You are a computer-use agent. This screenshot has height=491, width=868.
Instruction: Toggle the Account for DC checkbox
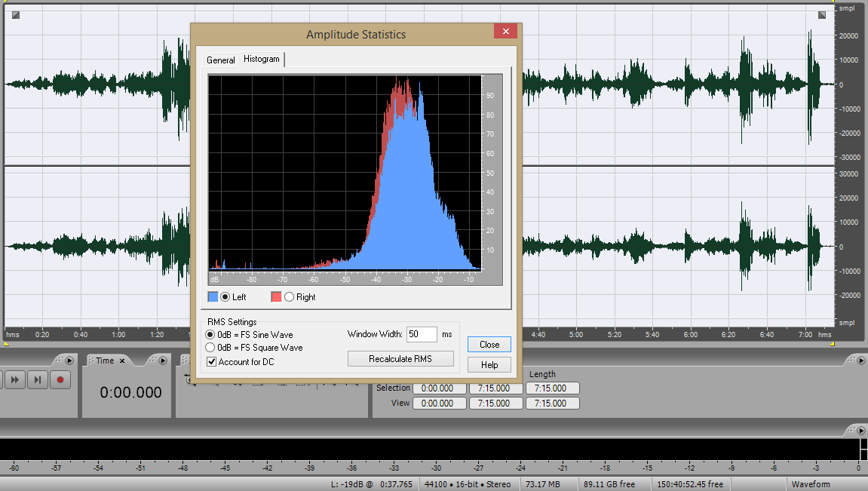click(211, 361)
